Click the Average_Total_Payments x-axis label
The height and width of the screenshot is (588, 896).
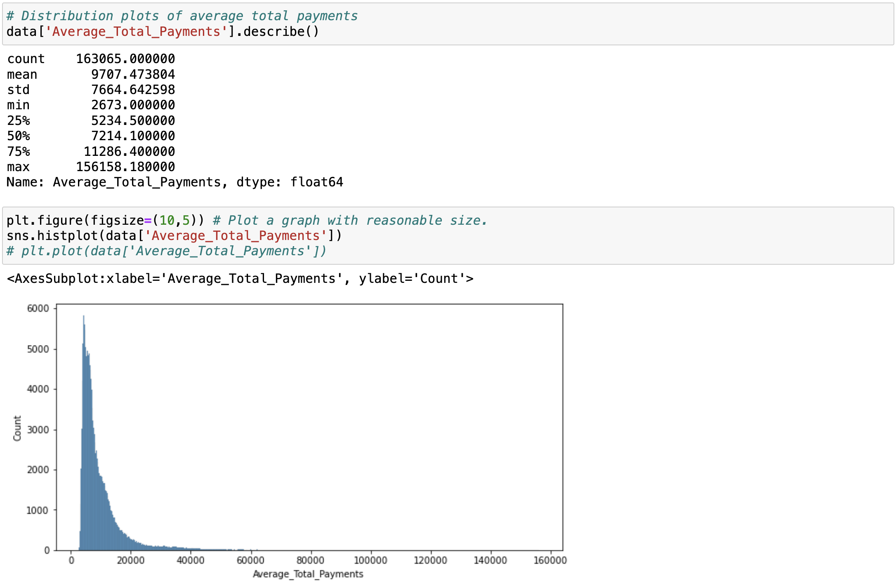pyautogui.click(x=308, y=574)
